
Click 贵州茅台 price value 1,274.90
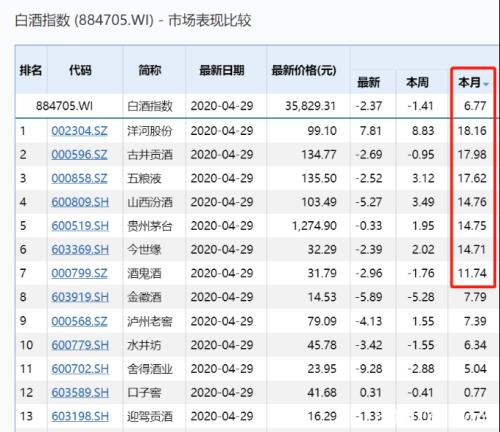click(x=314, y=226)
